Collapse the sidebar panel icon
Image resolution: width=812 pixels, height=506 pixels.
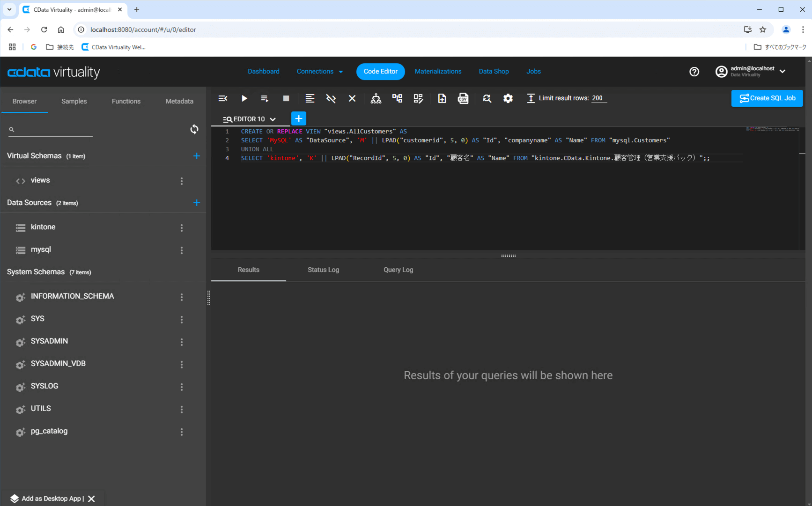coord(223,98)
